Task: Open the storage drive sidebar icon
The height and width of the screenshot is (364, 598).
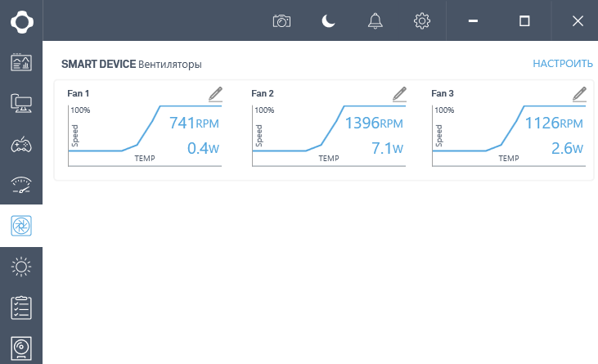Action: [x=21, y=348]
